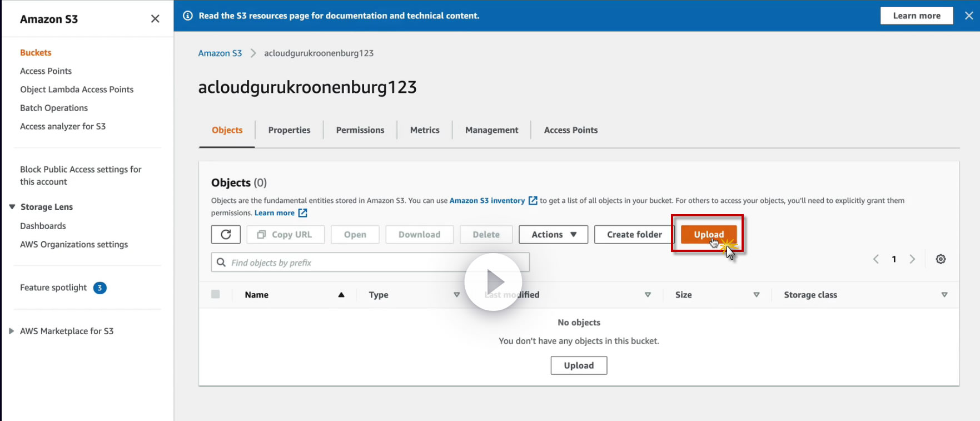Open the Access Points tab
980x421 pixels.
tap(571, 130)
